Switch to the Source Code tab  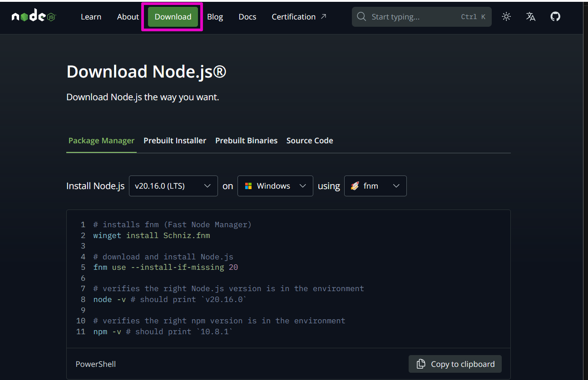click(310, 141)
